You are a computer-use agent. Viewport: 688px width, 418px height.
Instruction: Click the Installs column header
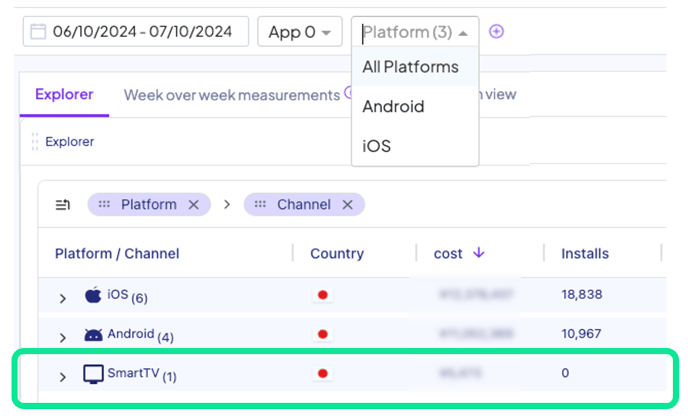point(586,253)
